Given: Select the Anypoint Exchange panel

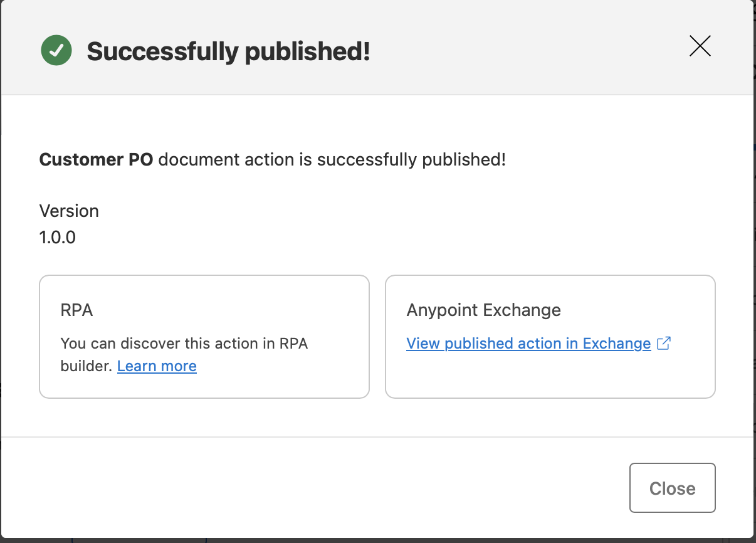Looking at the screenshot, I should click(550, 336).
